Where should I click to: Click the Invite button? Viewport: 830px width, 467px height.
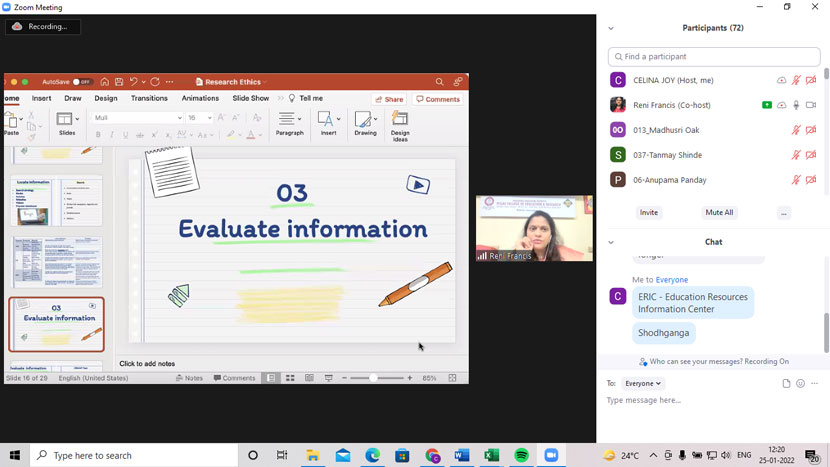649,212
